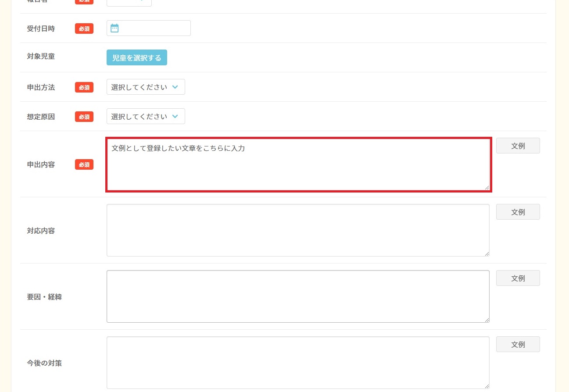Click the 対応内容 field label

[41, 231]
